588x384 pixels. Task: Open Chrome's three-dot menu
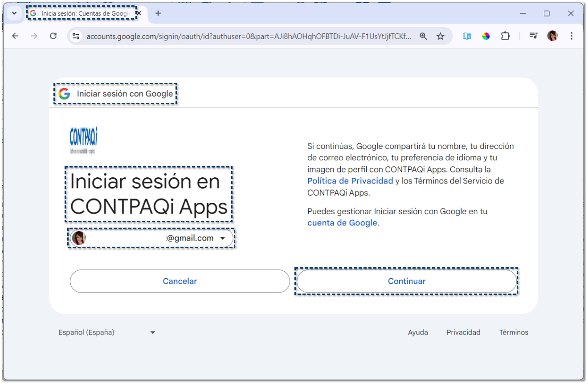(x=572, y=36)
